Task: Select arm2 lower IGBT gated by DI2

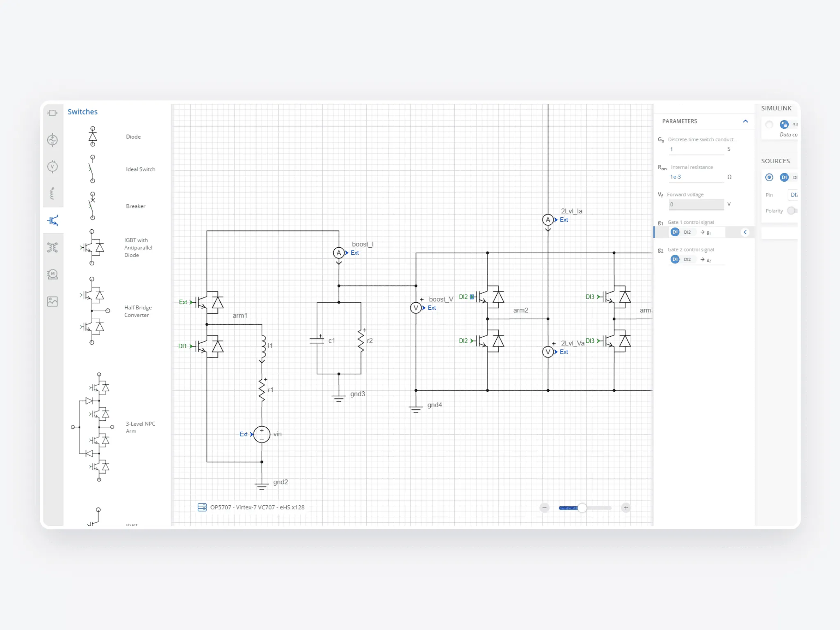Action: click(x=491, y=341)
